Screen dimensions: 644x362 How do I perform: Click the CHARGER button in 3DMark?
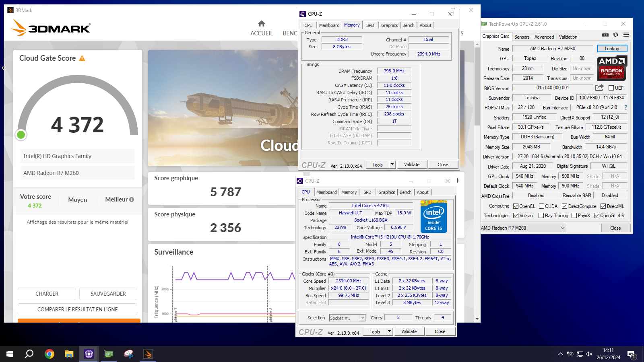(47, 294)
